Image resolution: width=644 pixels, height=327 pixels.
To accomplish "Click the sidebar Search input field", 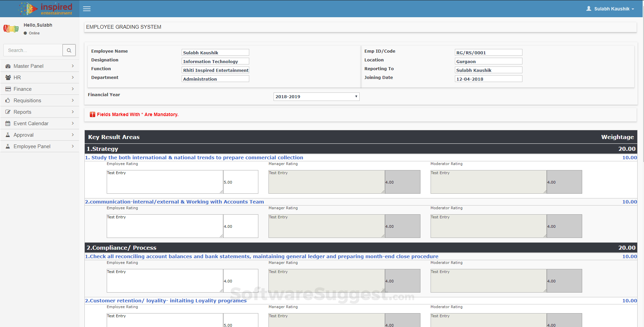I will [33, 50].
